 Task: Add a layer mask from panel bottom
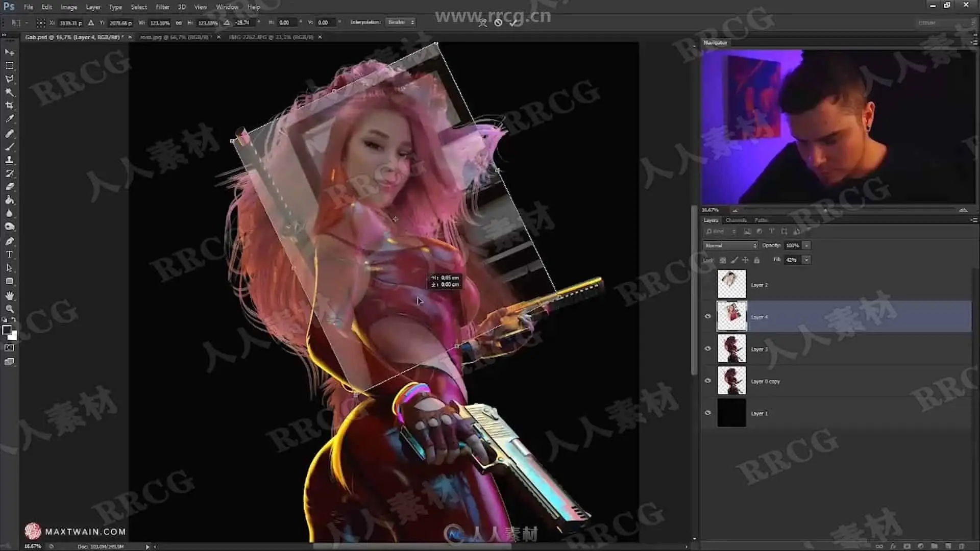click(x=906, y=546)
